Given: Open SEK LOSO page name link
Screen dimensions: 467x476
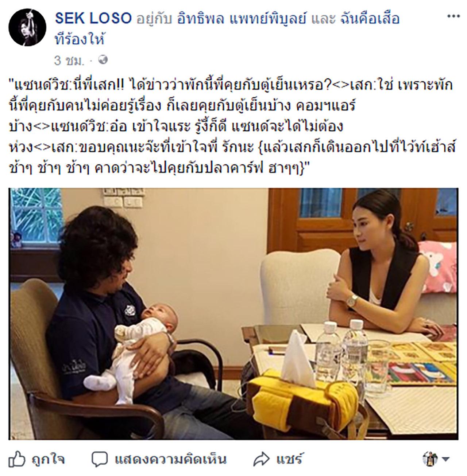Looking at the screenshot, I should (93, 19).
